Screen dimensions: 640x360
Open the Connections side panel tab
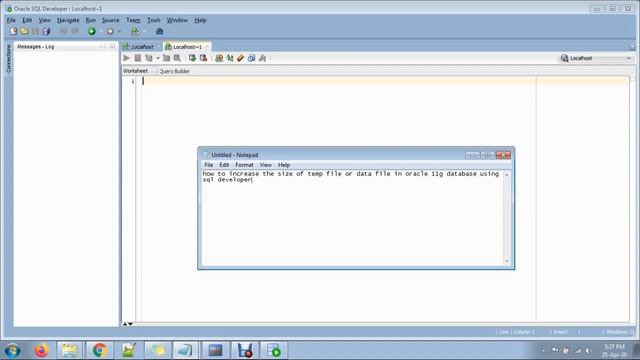point(8,58)
